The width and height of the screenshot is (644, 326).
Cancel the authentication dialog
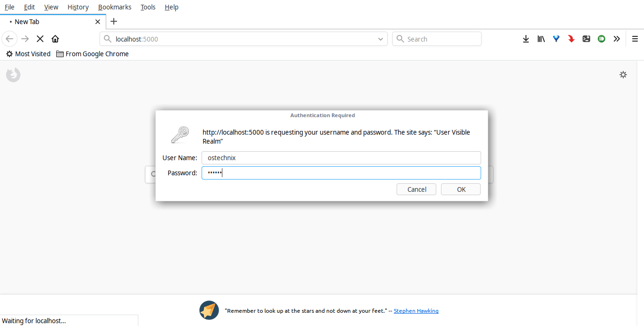click(x=416, y=189)
